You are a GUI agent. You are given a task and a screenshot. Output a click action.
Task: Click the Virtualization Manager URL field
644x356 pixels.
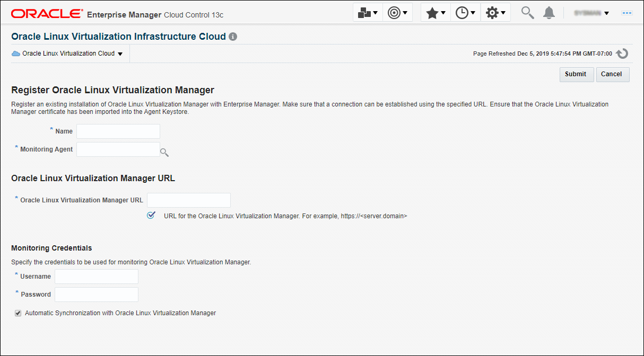click(188, 200)
